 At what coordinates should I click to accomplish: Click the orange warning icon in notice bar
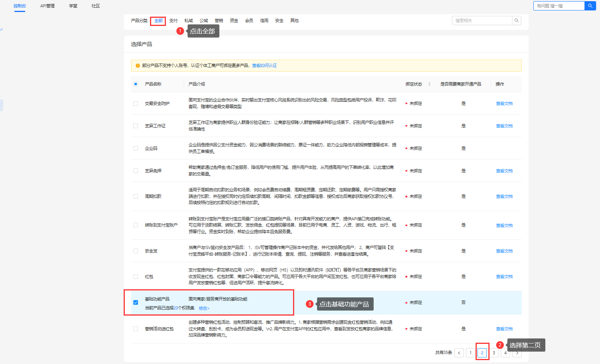tap(138, 65)
